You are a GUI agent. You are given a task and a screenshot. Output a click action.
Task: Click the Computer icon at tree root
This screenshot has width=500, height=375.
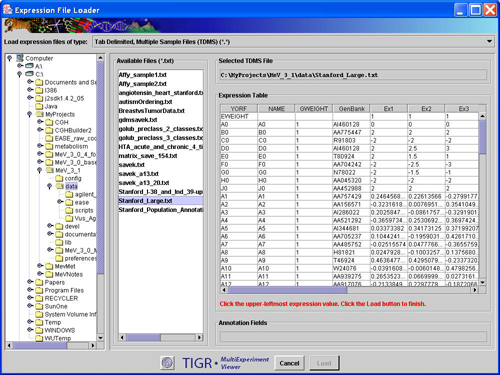[x=20, y=58]
